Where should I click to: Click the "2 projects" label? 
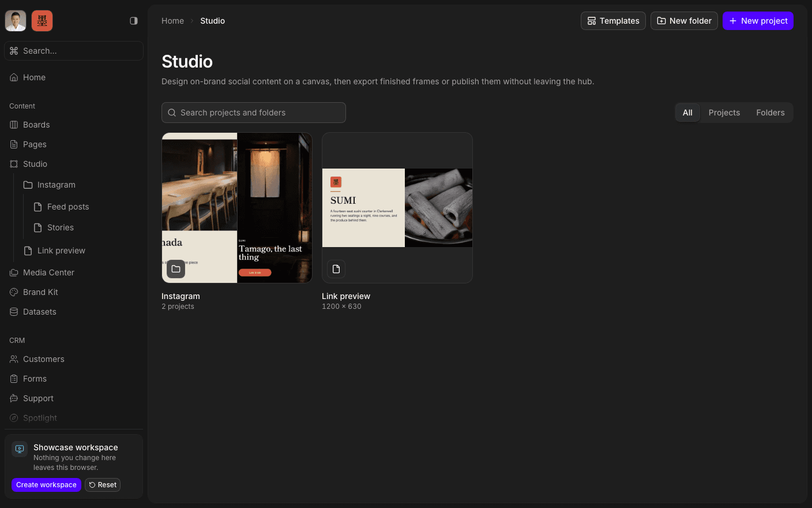point(178,307)
